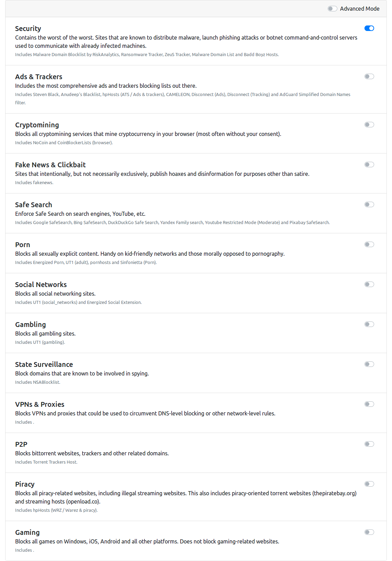Turn on the Porn blocking toggle

click(x=369, y=244)
